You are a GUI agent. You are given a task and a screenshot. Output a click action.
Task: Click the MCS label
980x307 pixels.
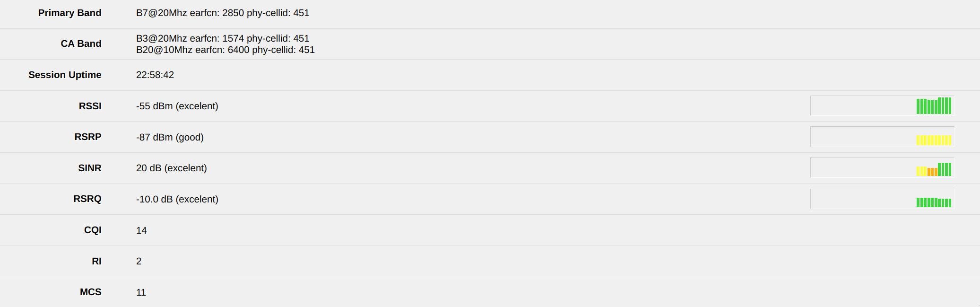[90, 292]
